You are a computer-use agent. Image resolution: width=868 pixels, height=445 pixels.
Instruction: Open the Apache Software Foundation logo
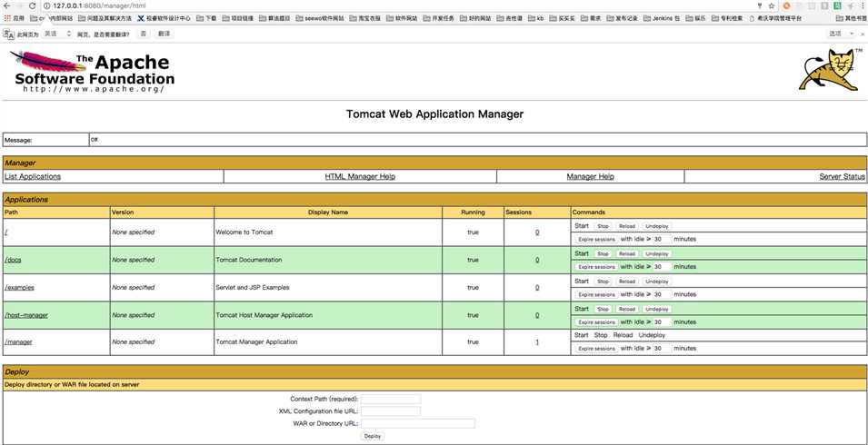coord(92,72)
